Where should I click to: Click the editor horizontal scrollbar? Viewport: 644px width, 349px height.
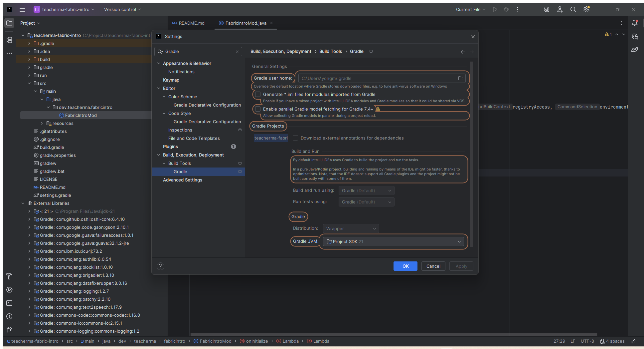[x=394, y=335]
